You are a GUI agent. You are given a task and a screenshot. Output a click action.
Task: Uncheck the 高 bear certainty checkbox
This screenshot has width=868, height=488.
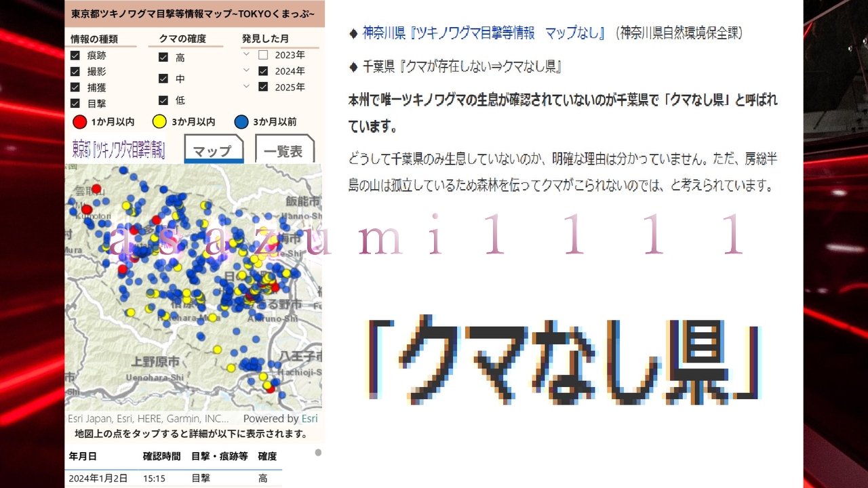point(163,58)
